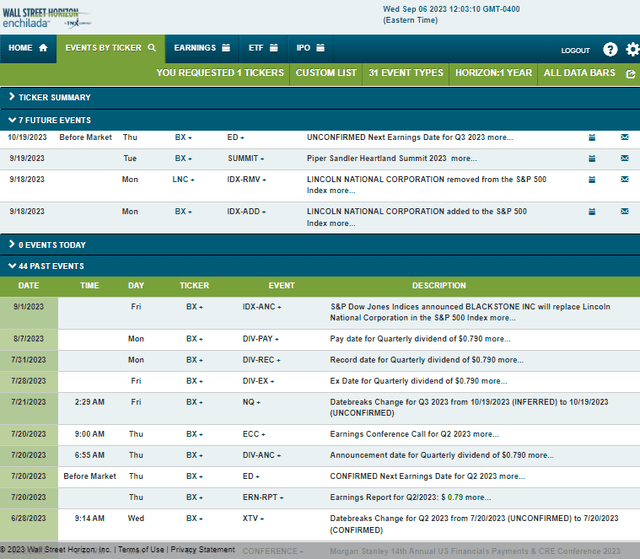Sort by the TICKER column header

tap(194, 286)
